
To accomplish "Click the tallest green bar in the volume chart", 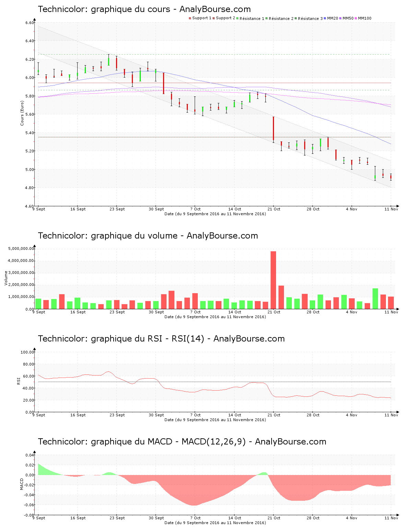I will coord(375,299).
